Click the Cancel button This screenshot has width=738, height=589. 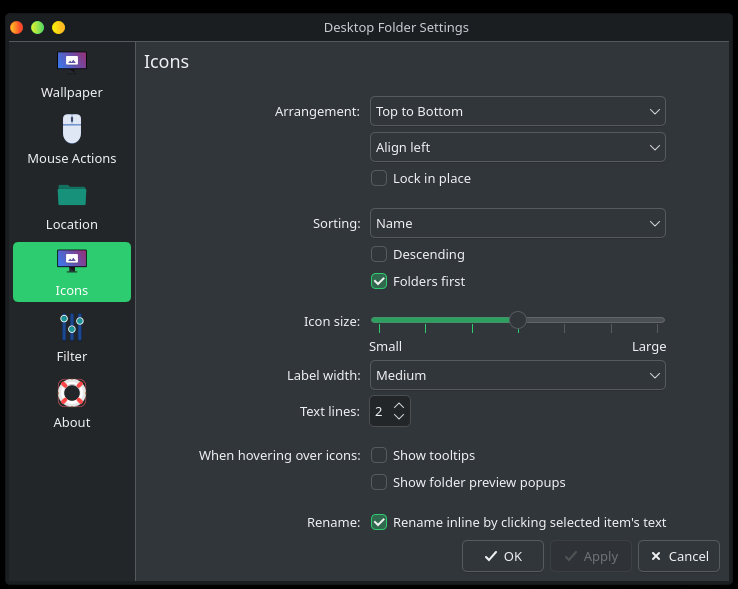click(679, 556)
